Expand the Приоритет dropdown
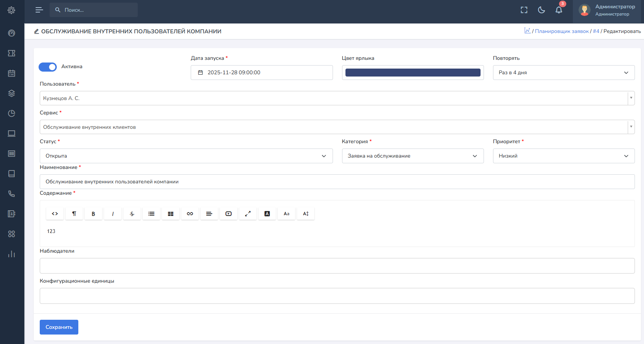 click(563, 156)
